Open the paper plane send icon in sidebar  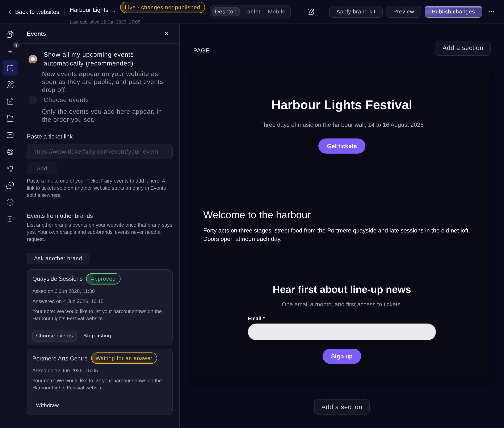[10, 169]
